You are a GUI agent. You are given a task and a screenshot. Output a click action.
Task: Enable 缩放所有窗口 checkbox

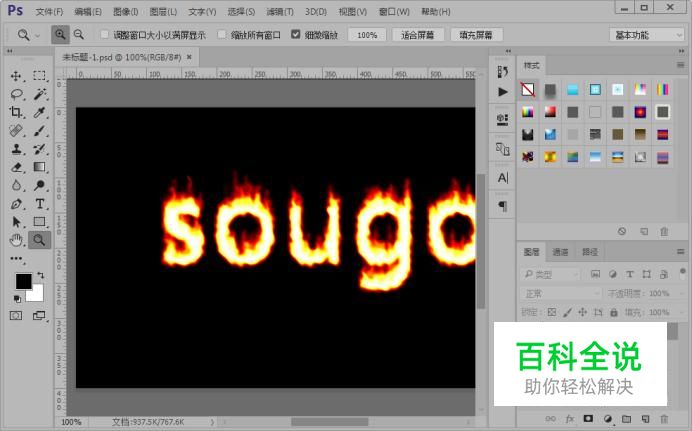(x=222, y=34)
